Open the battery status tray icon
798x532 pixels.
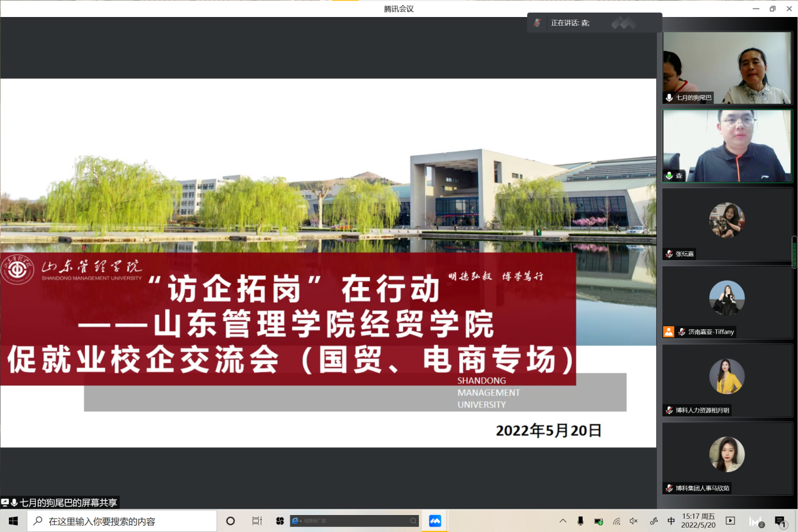tap(599, 521)
